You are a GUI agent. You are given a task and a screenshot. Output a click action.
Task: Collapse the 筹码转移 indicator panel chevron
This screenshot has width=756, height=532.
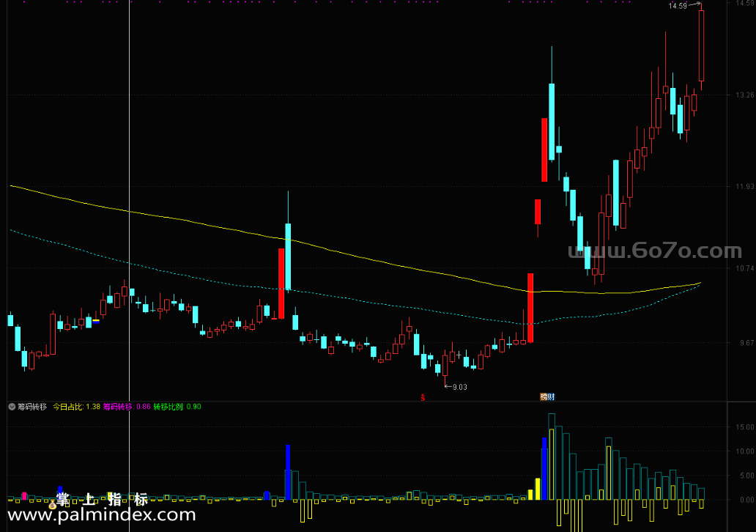12,407
